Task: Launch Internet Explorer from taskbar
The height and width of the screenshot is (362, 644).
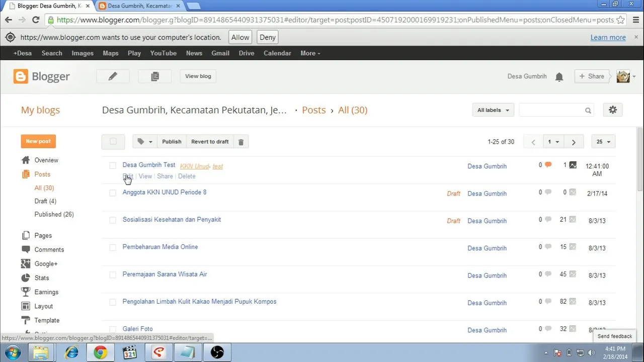Action: coord(71,352)
